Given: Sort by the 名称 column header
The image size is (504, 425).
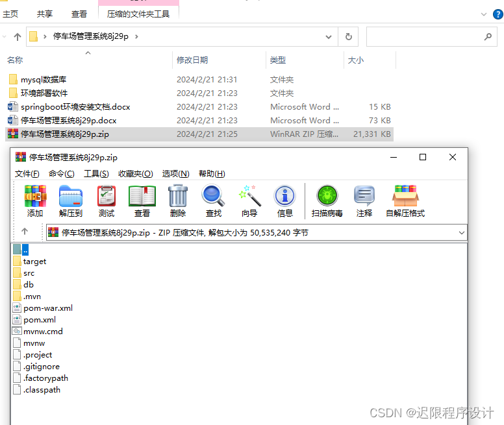Looking at the screenshot, I should [x=15, y=60].
